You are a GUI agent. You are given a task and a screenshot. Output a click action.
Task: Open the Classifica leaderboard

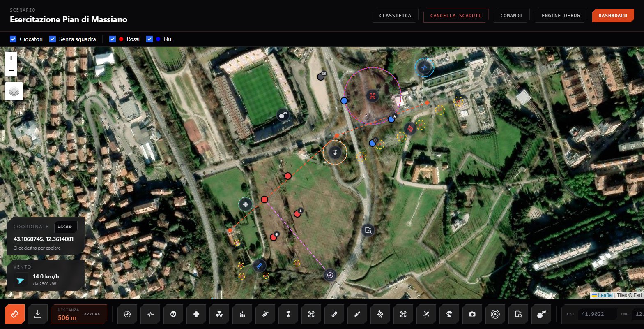click(395, 16)
